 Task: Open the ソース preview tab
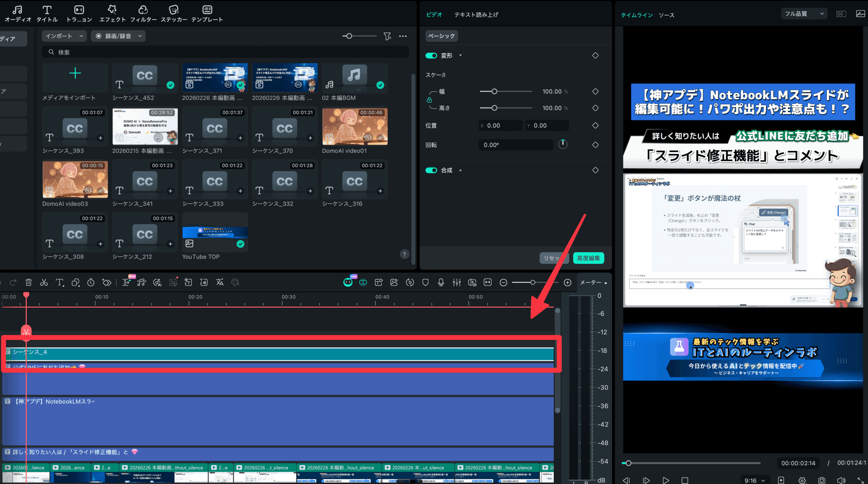pyautogui.click(x=666, y=15)
